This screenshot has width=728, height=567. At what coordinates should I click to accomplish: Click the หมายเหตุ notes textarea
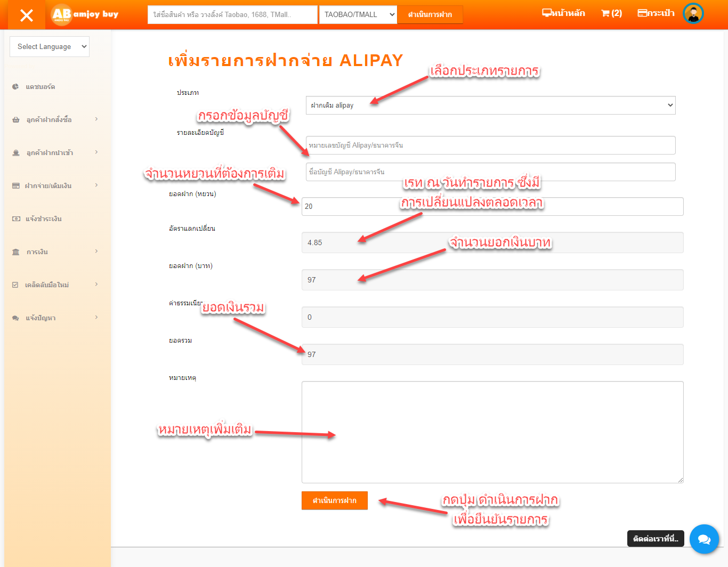[x=492, y=432]
